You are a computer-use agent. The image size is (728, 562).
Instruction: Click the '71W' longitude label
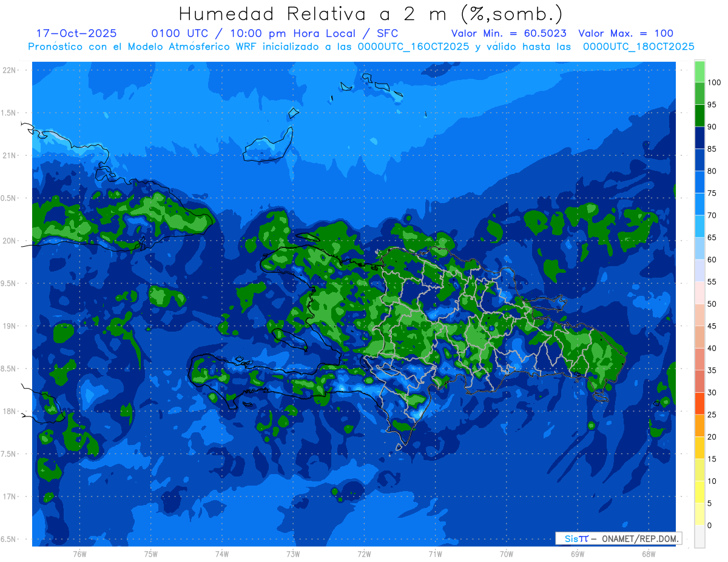click(435, 554)
